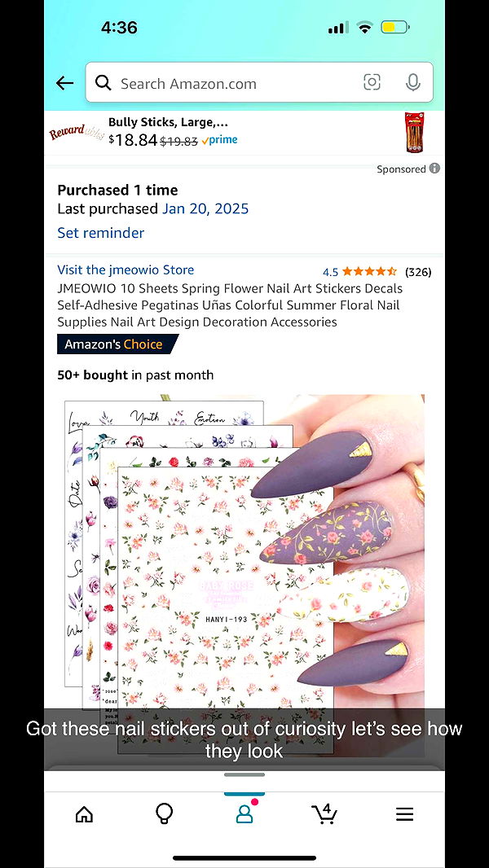The width and height of the screenshot is (489, 868).
Task: Open the 4.5 star rating breakdown
Action: click(x=360, y=272)
